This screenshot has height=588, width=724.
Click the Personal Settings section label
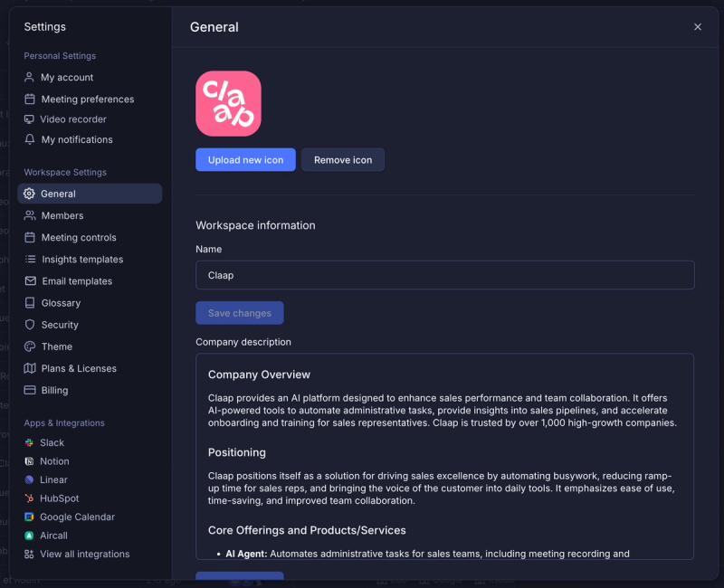click(60, 56)
